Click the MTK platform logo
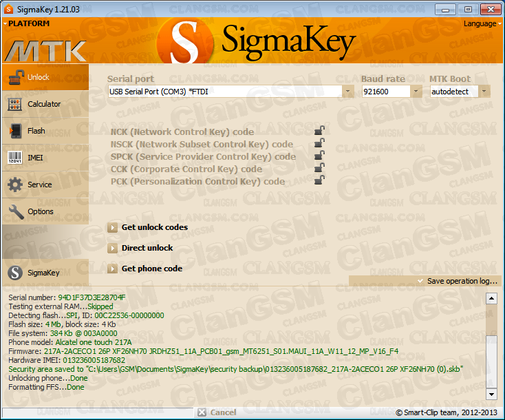 (45, 51)
